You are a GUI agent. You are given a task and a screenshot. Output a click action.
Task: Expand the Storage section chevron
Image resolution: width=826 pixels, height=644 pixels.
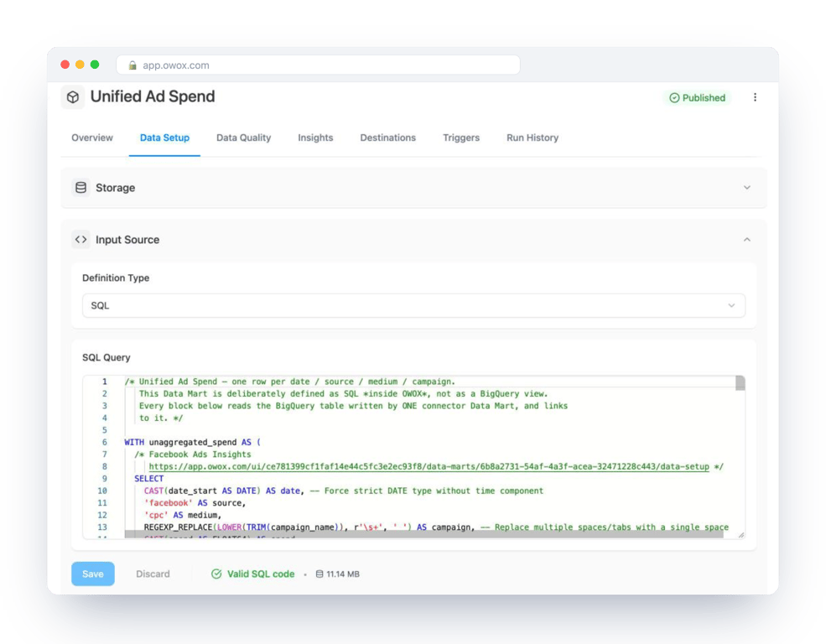pos(746,188)
